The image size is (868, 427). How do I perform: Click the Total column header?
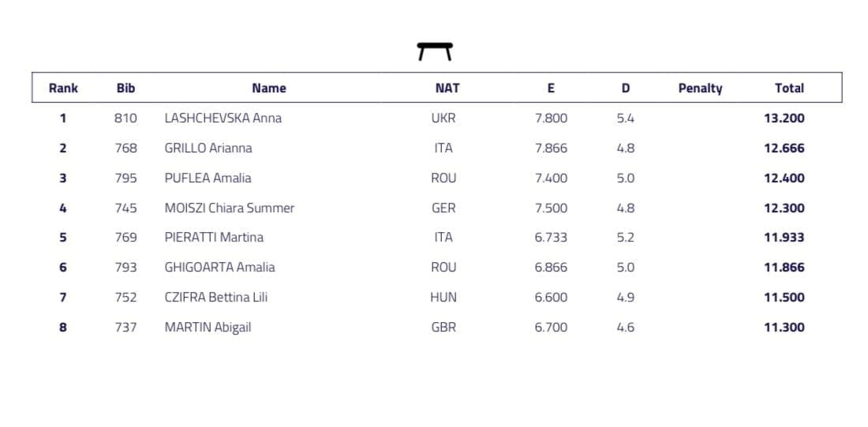pyautogui.click(x=789, y=88)
